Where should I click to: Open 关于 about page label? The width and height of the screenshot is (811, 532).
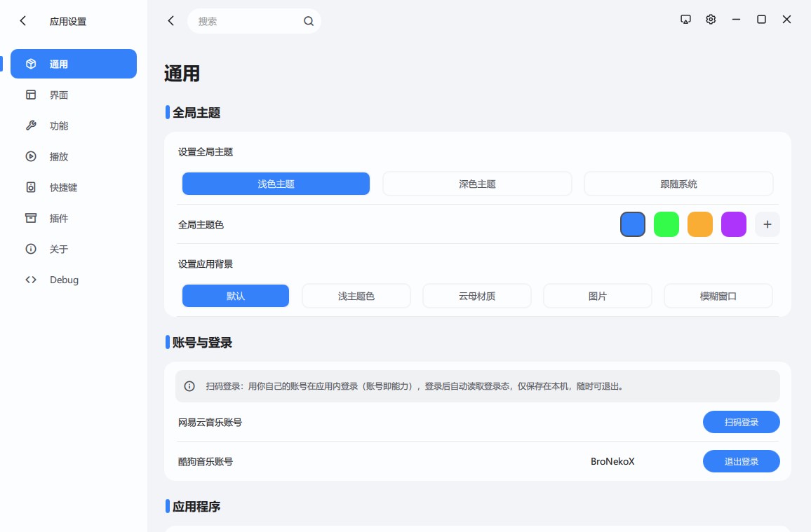click(58, 249)
